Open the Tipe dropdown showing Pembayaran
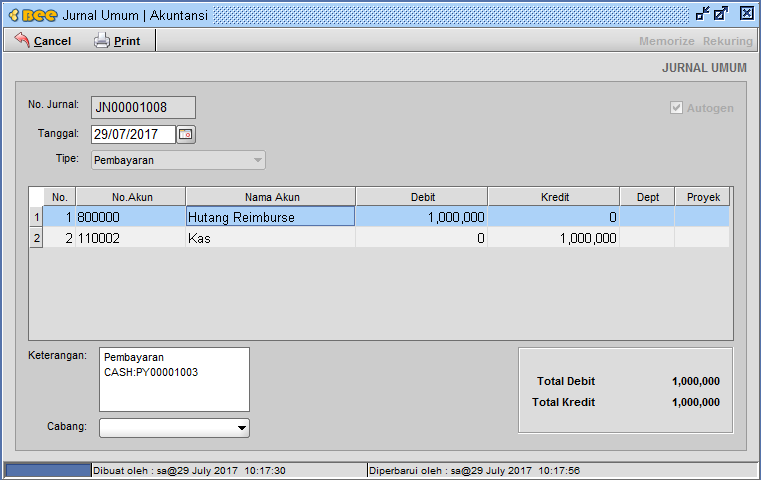Viewport: 761px width, 480px height. [178, 160]
